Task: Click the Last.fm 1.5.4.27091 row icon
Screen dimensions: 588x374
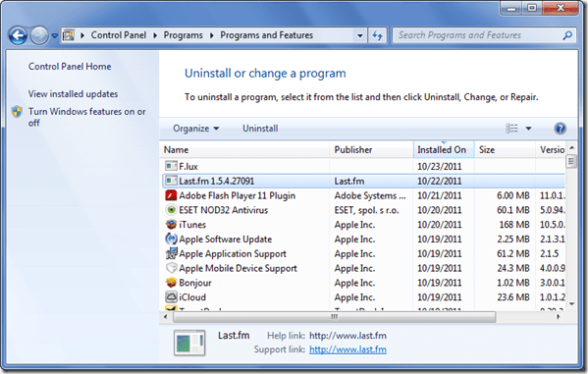Action: [x=171, y=181]
